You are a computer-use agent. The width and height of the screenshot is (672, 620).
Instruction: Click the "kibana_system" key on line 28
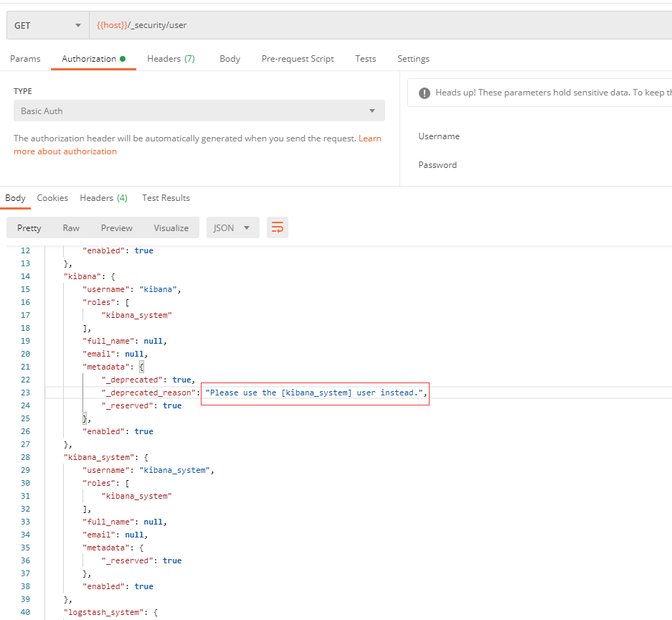pyautogui.click(x=99, y=458)
